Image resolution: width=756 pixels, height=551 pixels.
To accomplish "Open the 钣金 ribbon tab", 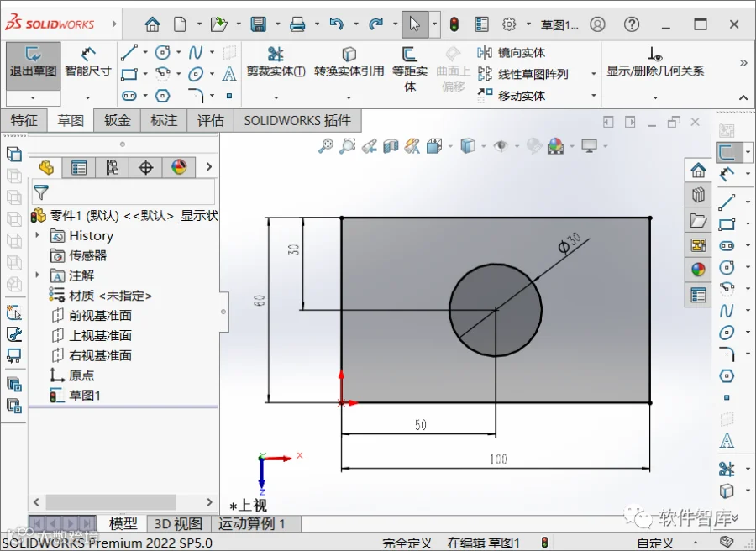I will (x=117, y=120).
